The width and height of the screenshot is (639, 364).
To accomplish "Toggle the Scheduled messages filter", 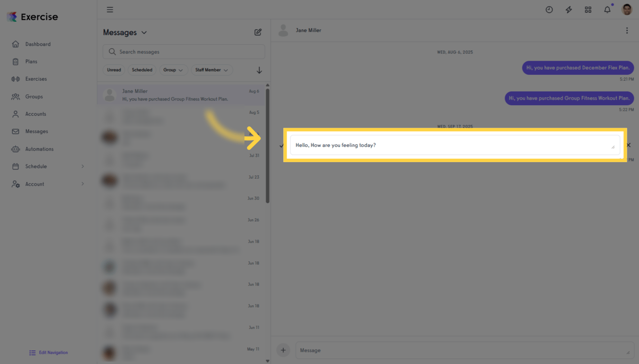I will click(142, 70).
